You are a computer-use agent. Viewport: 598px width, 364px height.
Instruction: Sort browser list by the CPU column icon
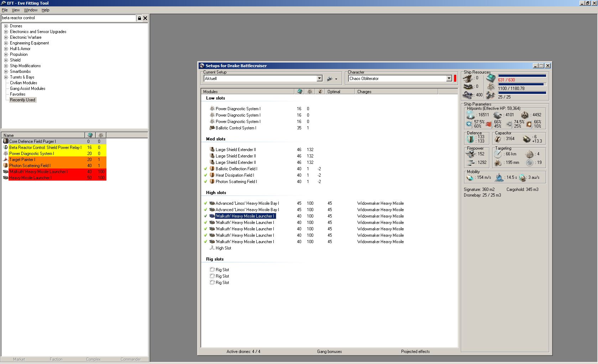[x=90, y=135]
